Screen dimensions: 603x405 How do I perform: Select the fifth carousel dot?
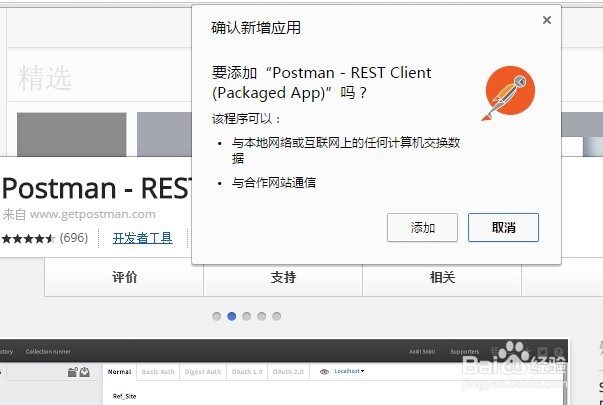pyautogui.click(x=277, y=316)
